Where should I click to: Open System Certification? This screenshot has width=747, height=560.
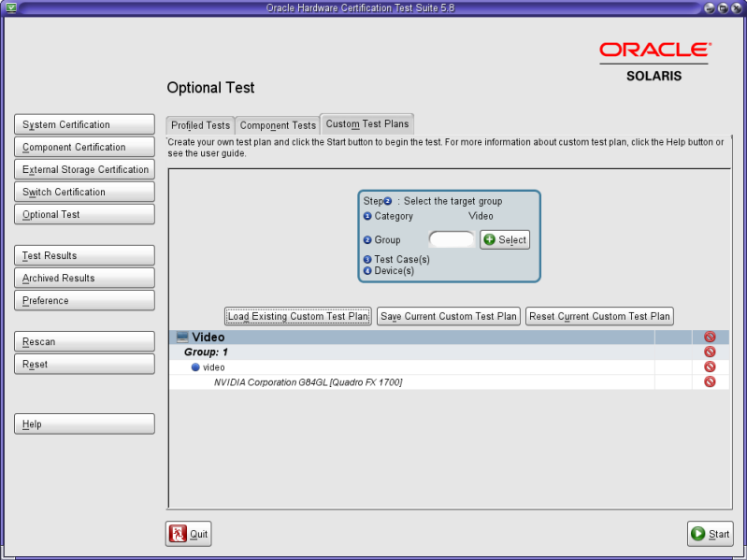(84, 124)
